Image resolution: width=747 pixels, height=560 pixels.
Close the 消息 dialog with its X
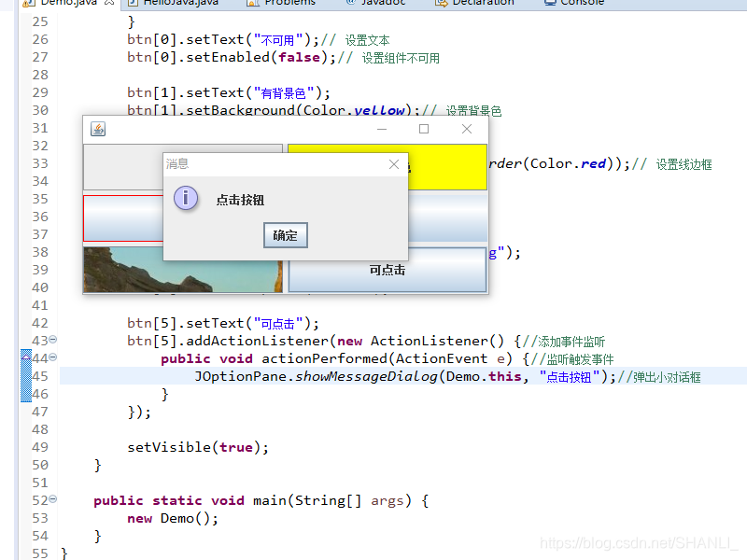click(394, 164)
